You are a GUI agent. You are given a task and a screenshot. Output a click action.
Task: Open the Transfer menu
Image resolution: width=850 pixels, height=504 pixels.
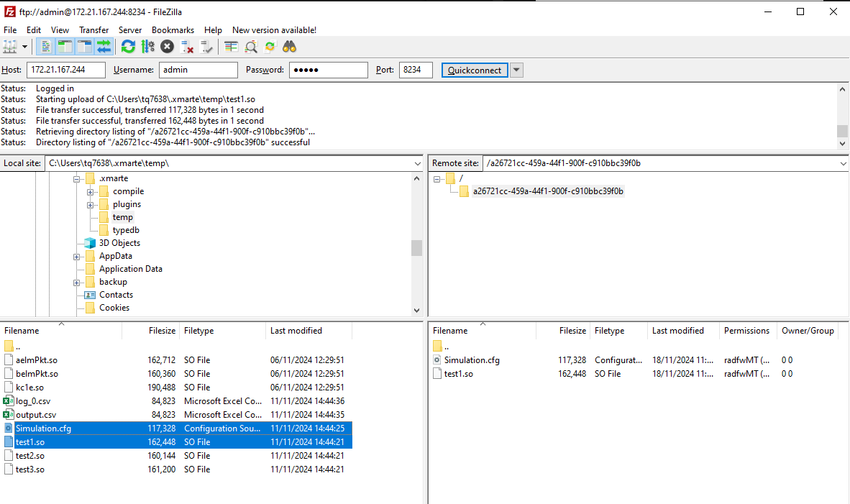(93, 30)
